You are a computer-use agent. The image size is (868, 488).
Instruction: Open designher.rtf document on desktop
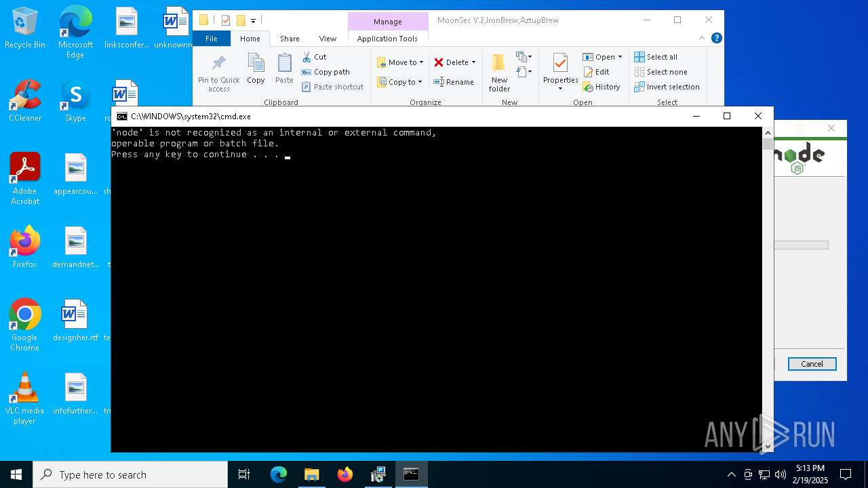pyautogui.click(x=75, y=321)
